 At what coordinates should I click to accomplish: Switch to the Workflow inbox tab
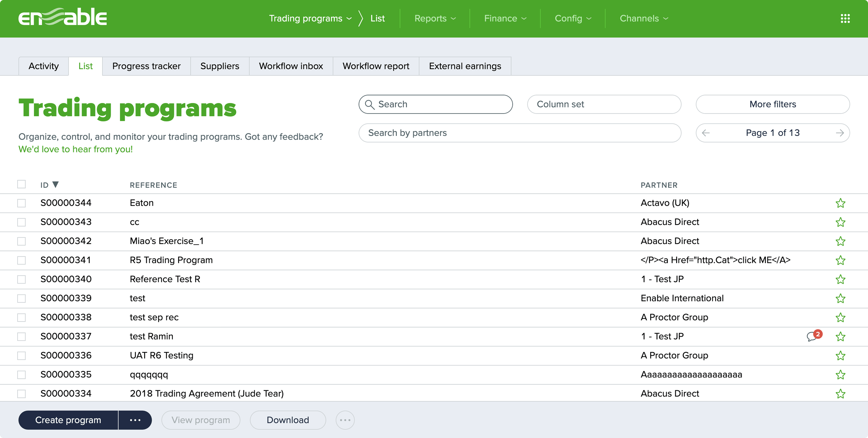pos(290,66)
